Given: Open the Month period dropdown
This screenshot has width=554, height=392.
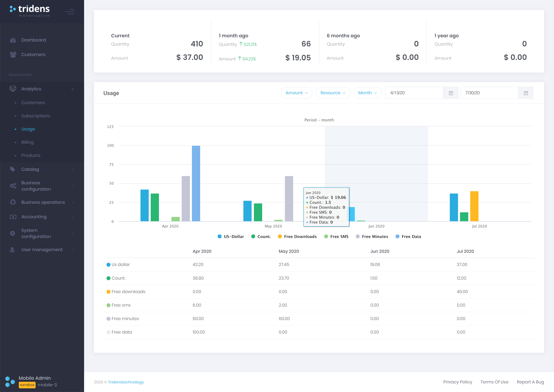Looking at the screenshot, I should 367,93.
